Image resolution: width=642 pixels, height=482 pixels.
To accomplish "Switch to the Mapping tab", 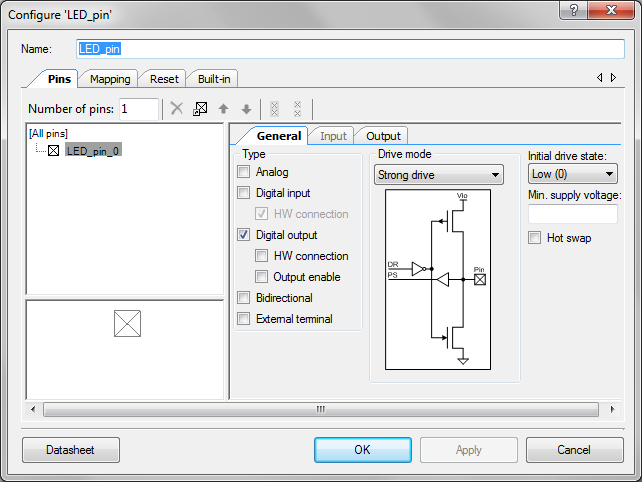I will (x=110, y=79).
